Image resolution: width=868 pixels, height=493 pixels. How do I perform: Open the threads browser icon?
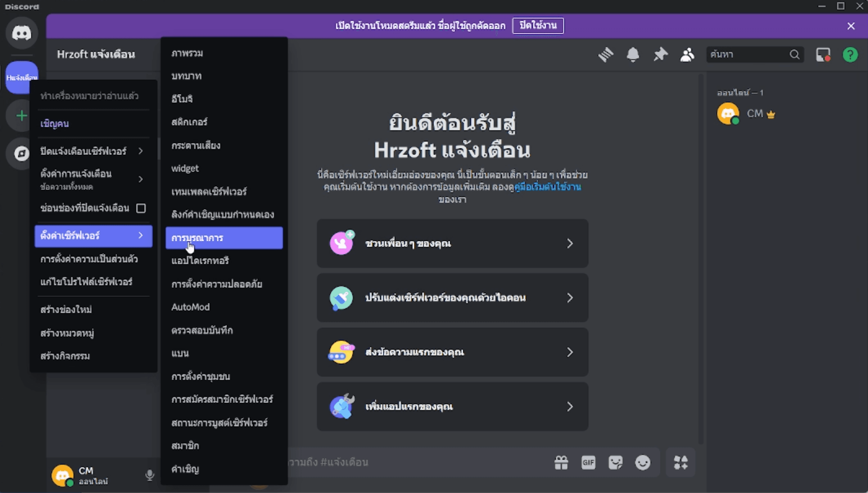pyautogui.click(x=606, y=55)
